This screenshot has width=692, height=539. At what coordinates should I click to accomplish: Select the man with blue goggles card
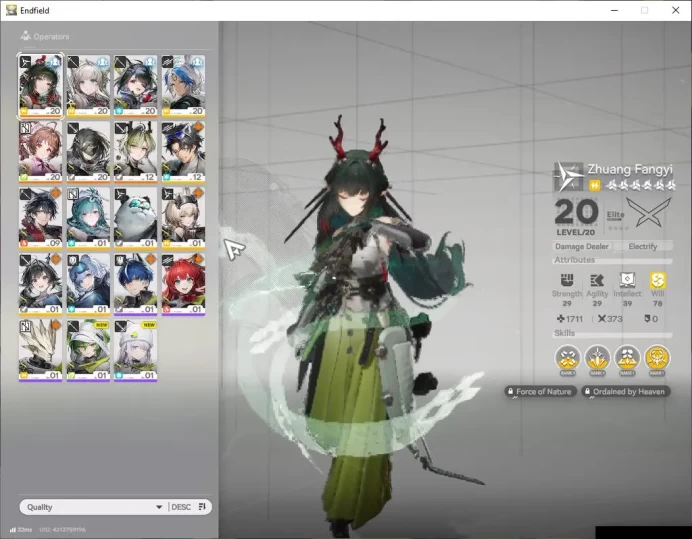[x=183, y=151]
